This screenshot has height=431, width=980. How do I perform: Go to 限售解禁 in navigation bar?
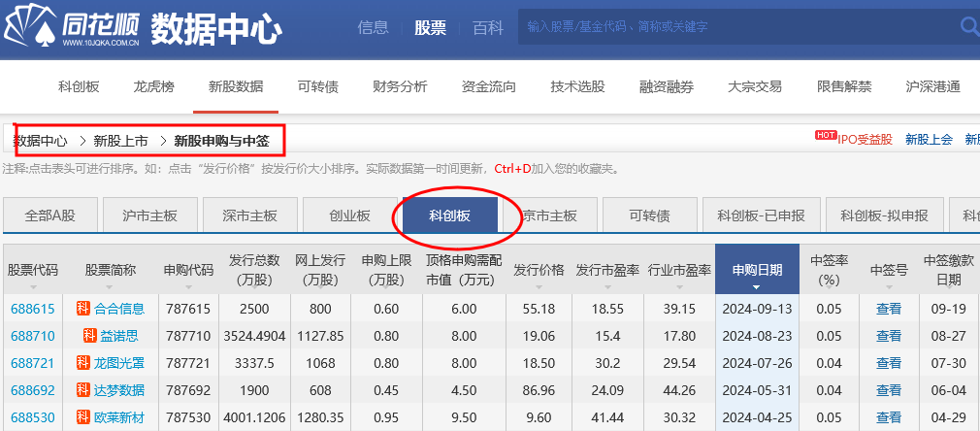click(844, 87)
